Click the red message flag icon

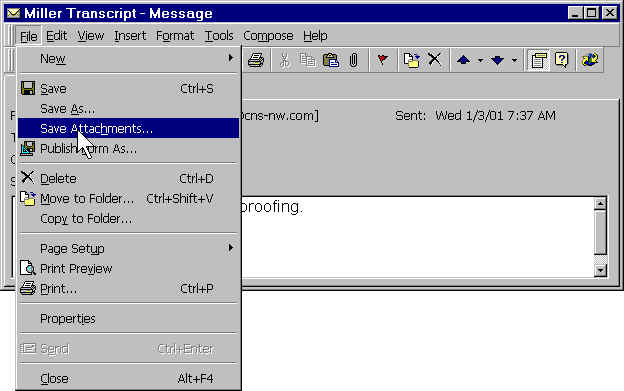(382, 60)
